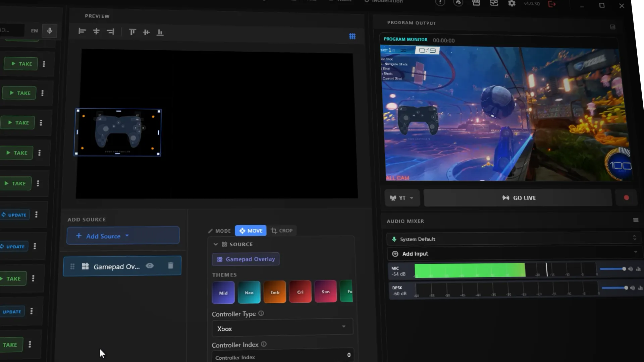Click the microphone button next to EN
Viewport: 644px width, 362px height.
50,31
